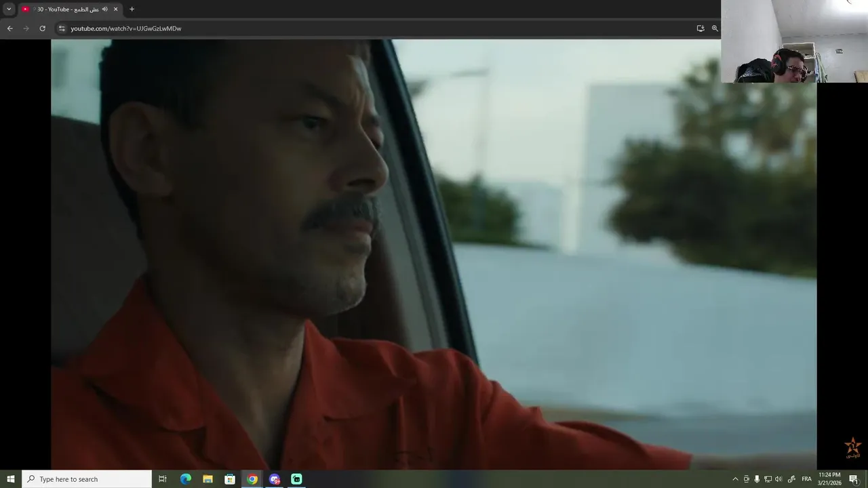
Task: Click the Type here to search box
Action: [87, 479]
